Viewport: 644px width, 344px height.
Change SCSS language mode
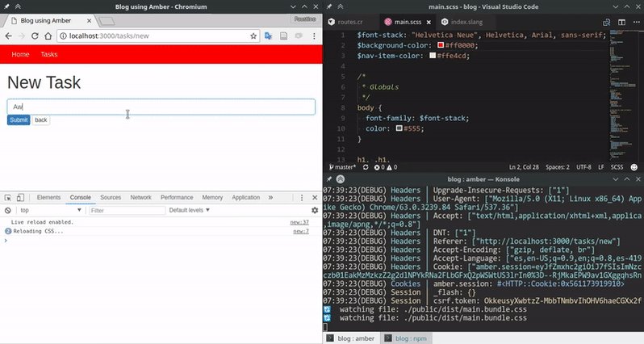(x=617, y=167)
